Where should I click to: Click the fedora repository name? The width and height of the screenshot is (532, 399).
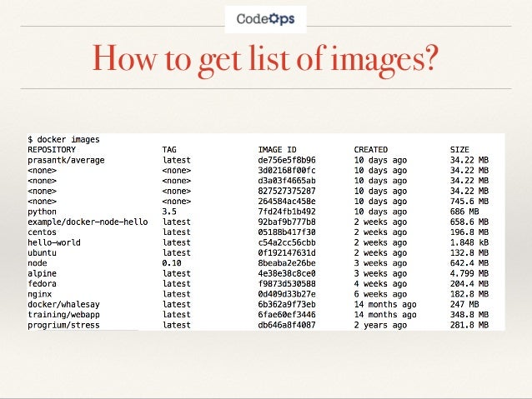tap(42, 284)
